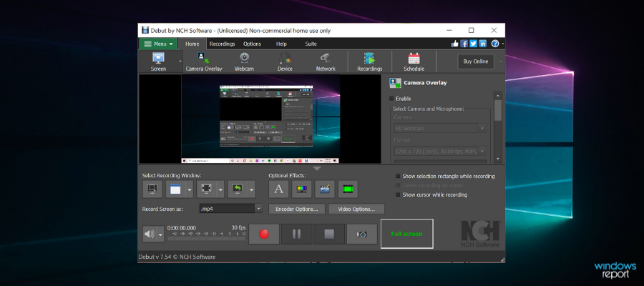The height and width of the screenshot is (286, 644).
Task: Stop the recording
Action: 329,234
